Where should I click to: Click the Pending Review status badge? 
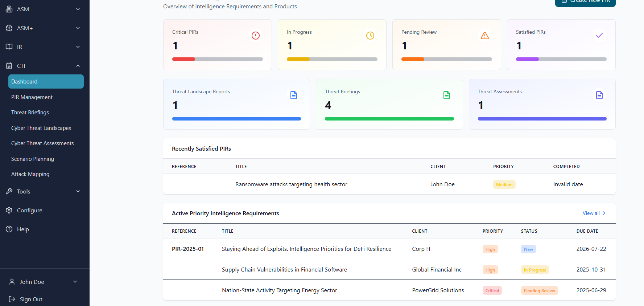(x=539, y=290)
